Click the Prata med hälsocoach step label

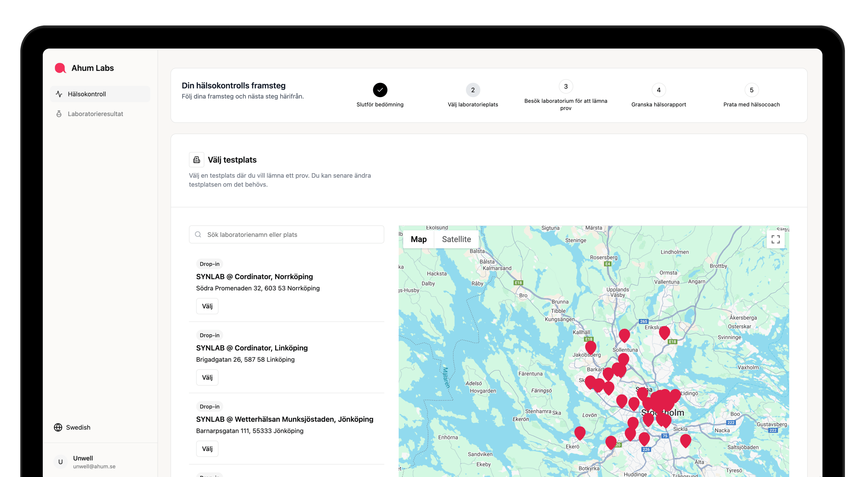pyautogui.click(x=751, y=104)
